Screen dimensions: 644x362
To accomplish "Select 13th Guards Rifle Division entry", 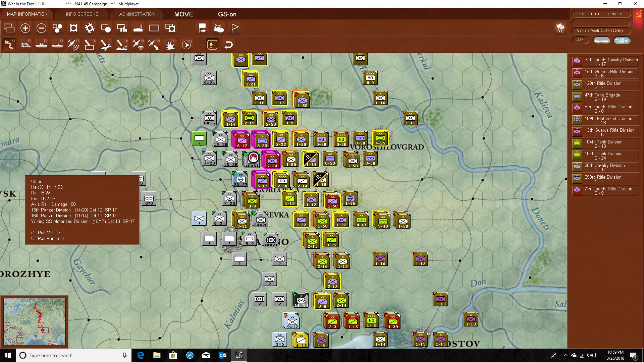I will click(605, 132).
